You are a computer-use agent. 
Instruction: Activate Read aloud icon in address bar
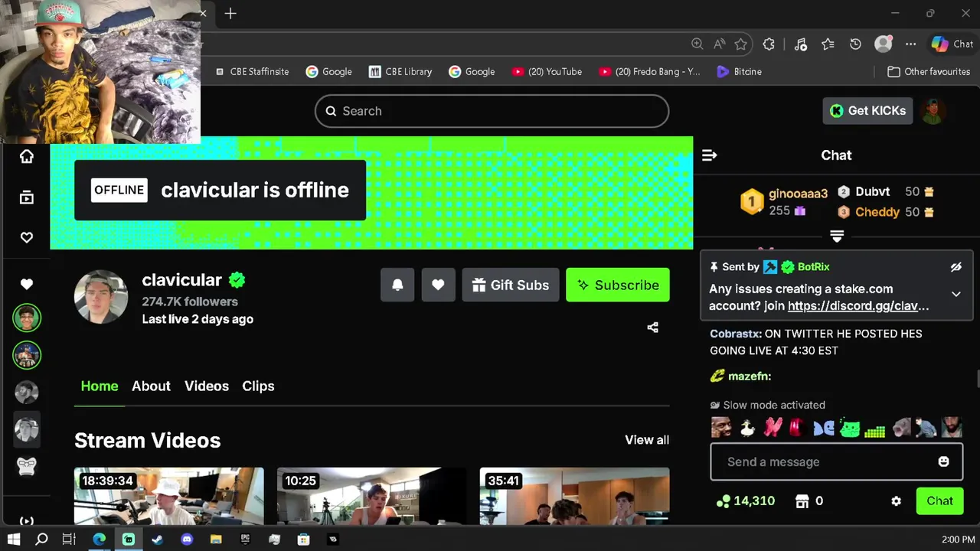[x=719, y=44]
